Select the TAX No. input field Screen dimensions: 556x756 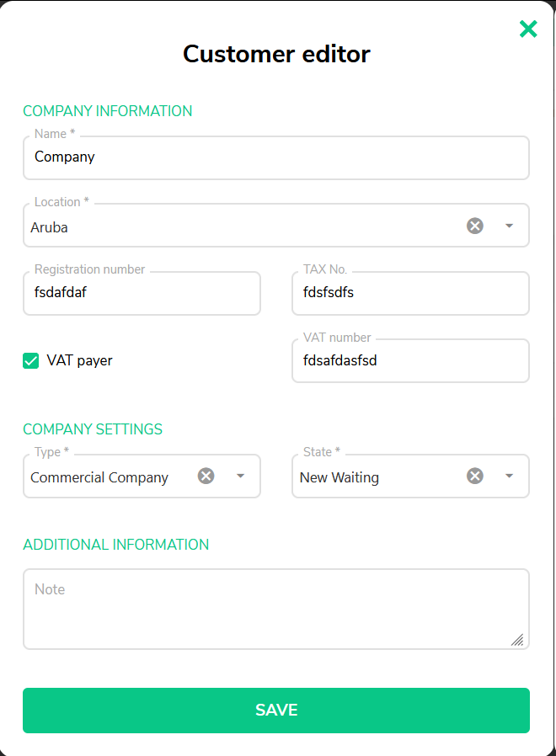(x=411, y=293)
